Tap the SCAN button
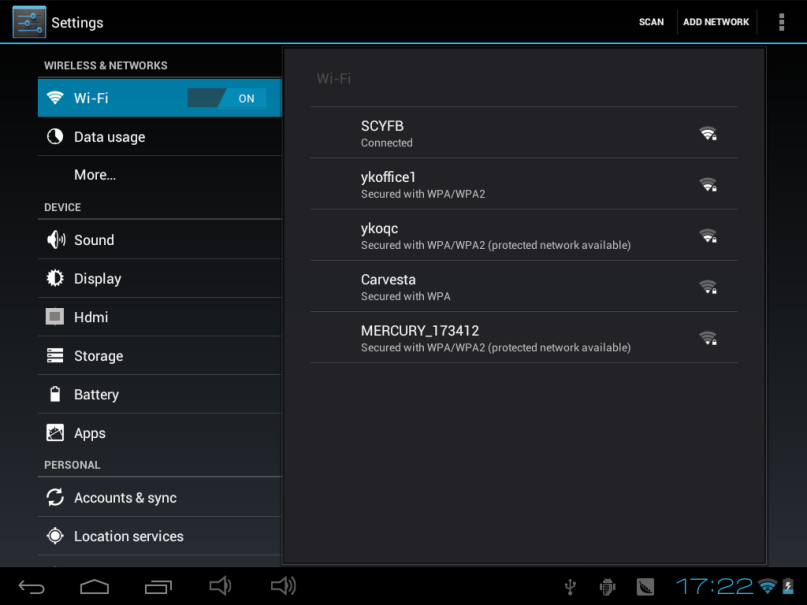The height and width of the screenshot is (605, 807). pyautogui.click(x=651, y=22)
